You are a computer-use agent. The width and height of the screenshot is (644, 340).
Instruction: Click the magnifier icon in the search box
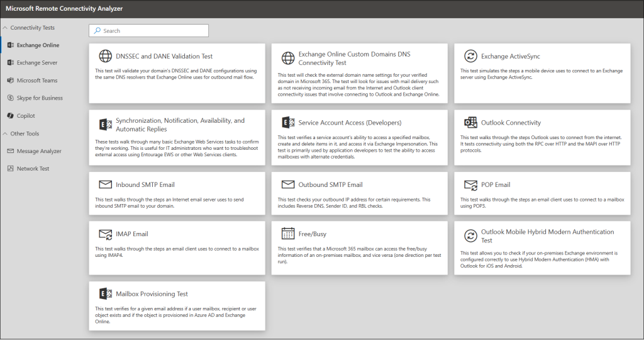[97, 30]
